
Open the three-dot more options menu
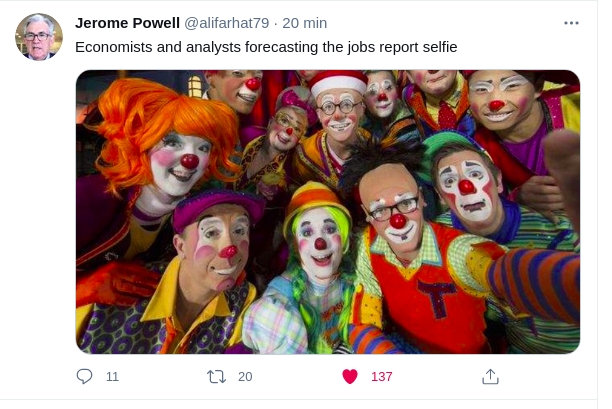tap(571, 23)
